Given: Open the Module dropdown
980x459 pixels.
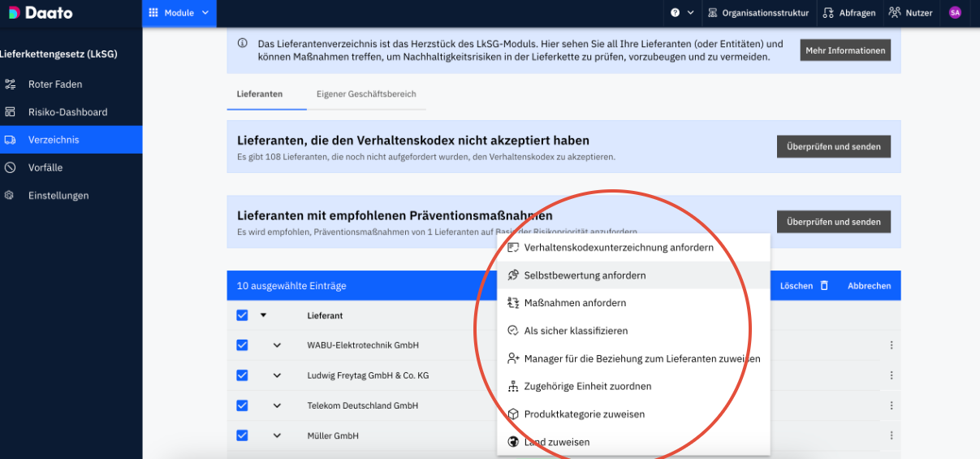Looking at the screenshot, I should 179,13.
